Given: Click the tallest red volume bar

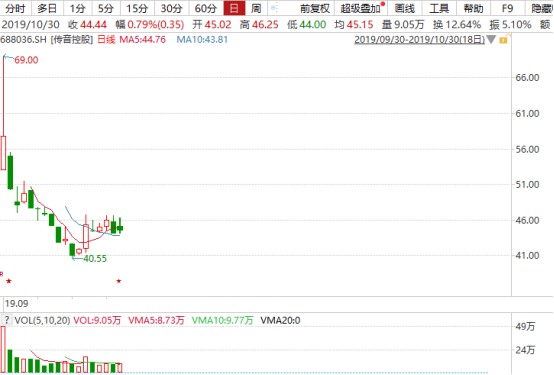Looking at the screenshot, I should point(3,349).
